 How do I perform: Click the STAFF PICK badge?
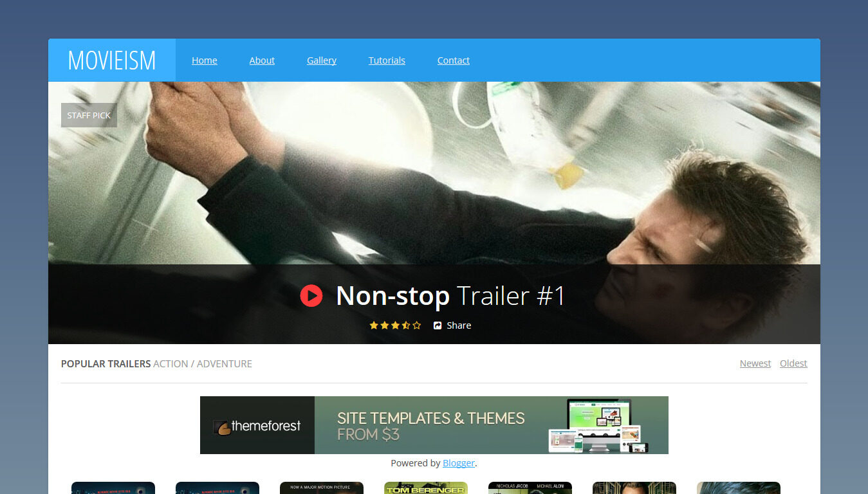[x=89, y=115]
